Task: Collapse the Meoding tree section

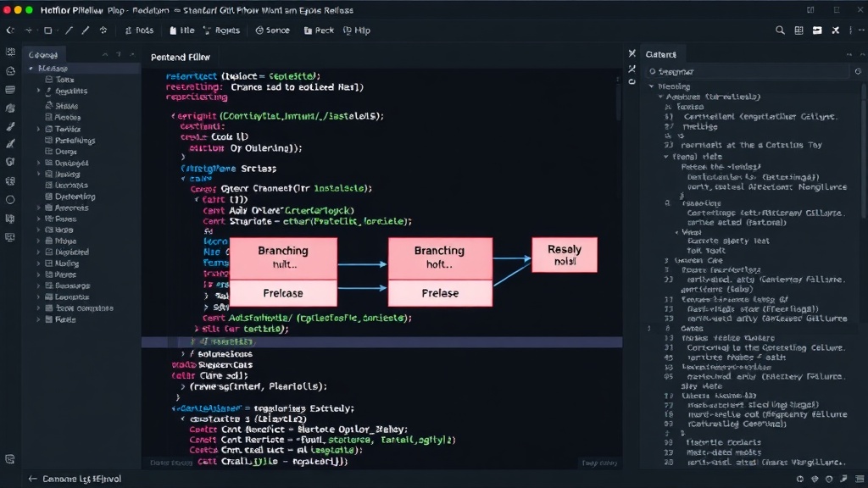Action: pos(652,86)
